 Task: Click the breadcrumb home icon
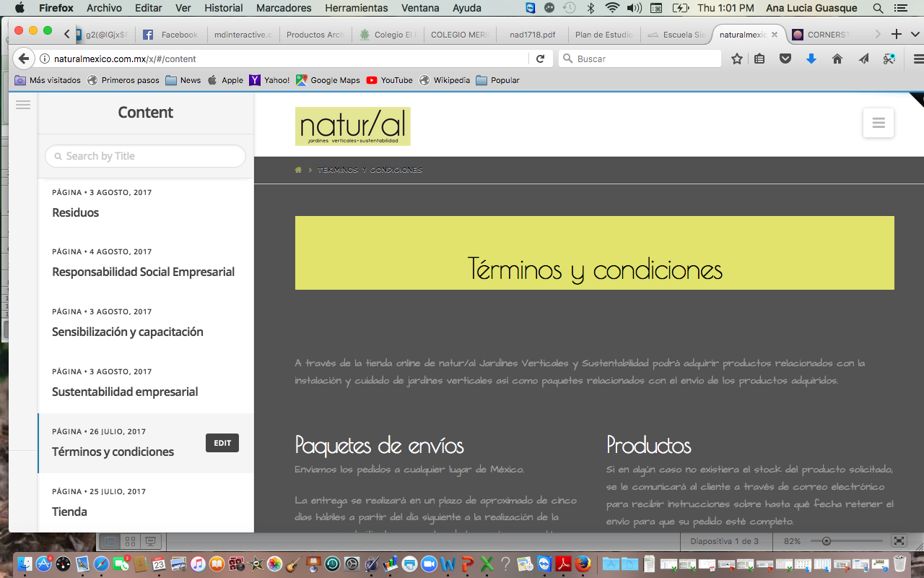point(298,170)
